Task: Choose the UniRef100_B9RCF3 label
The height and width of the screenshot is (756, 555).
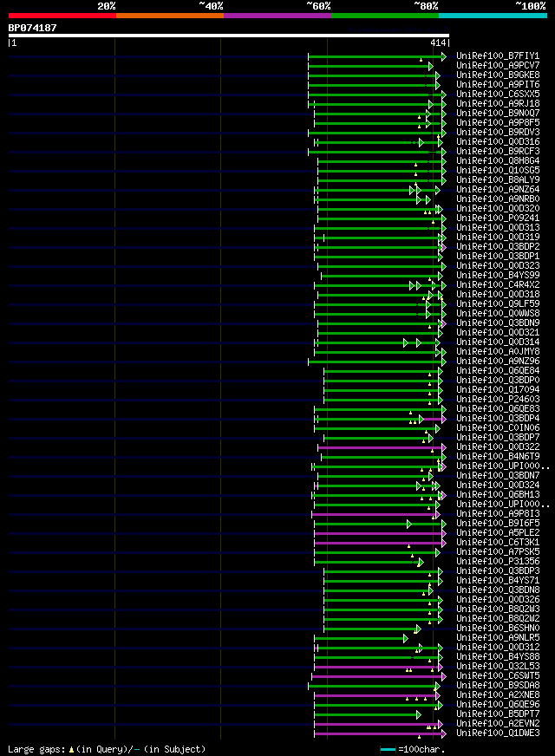Action: point(498,152)
